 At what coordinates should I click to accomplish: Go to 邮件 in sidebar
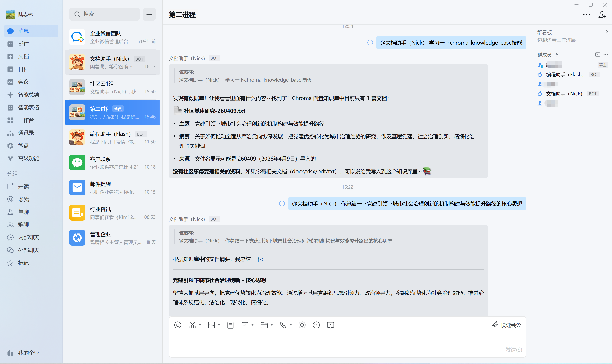(x=31, y=44)
